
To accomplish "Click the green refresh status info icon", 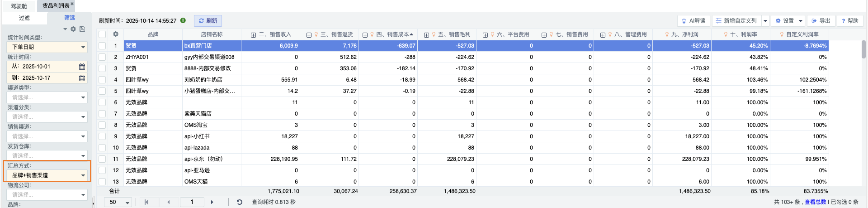I will coord(183,20).
